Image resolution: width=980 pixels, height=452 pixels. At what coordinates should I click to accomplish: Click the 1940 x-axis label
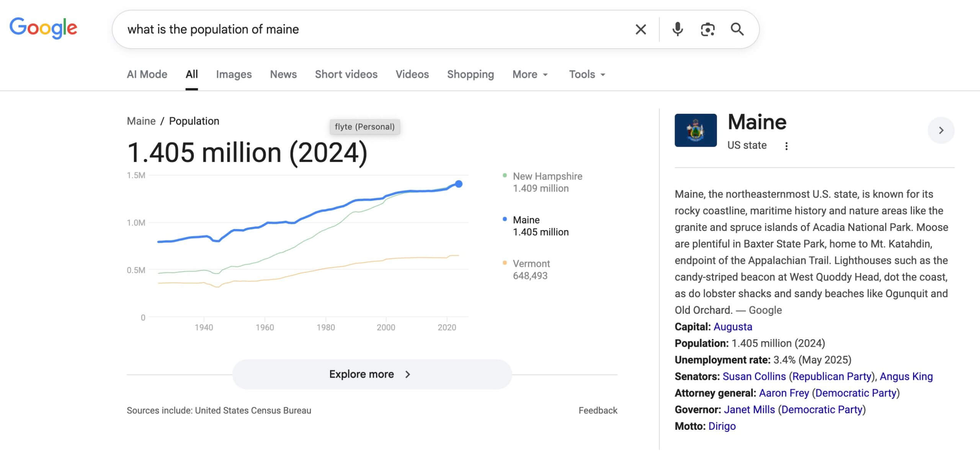click(204, 327)
